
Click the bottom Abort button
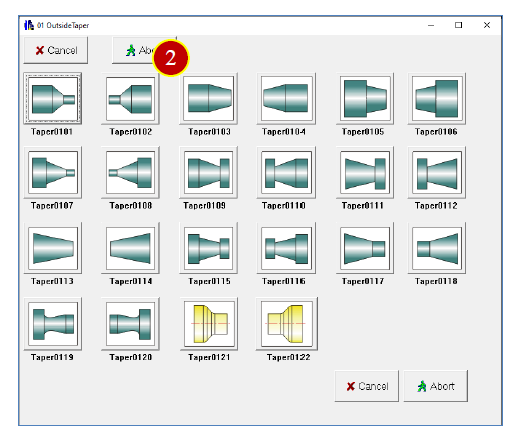436,386
